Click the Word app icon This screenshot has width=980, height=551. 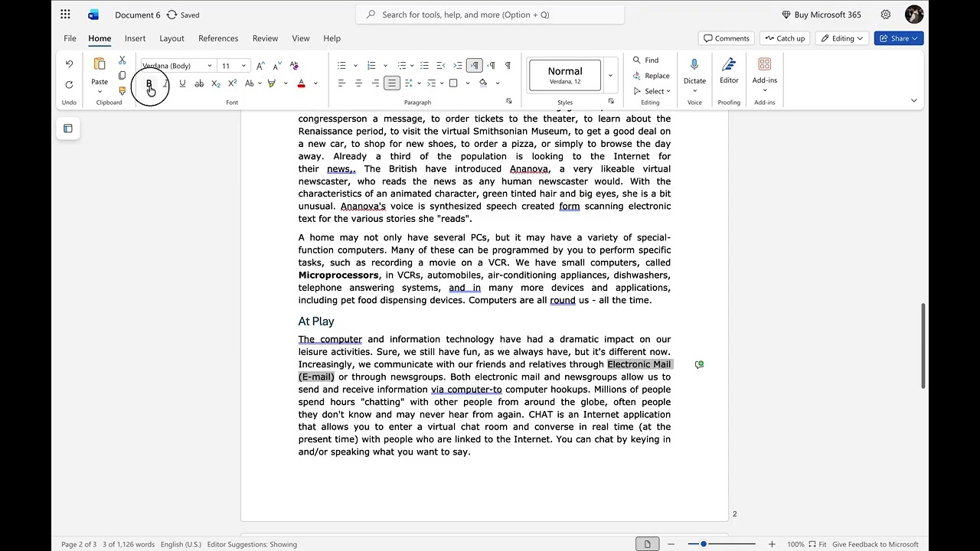93,15
